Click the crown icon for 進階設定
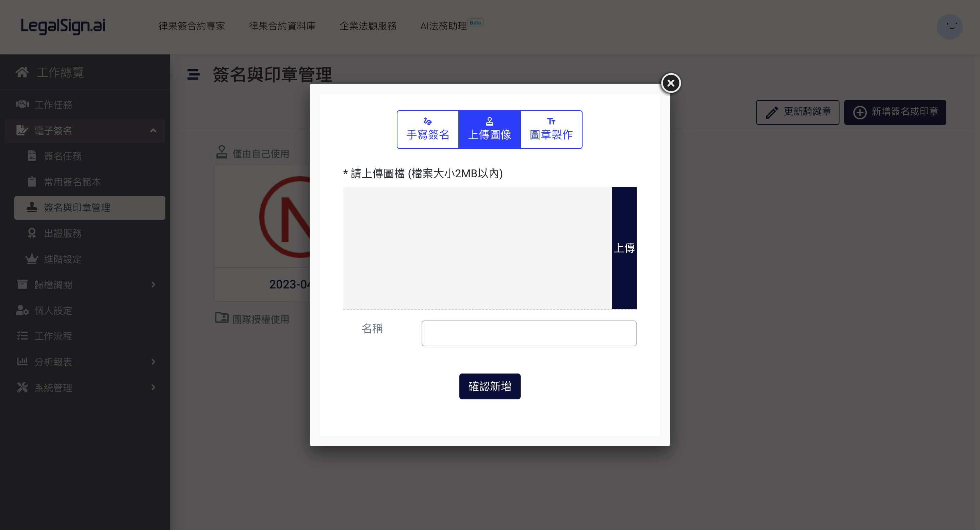 (x=32, y=259)
